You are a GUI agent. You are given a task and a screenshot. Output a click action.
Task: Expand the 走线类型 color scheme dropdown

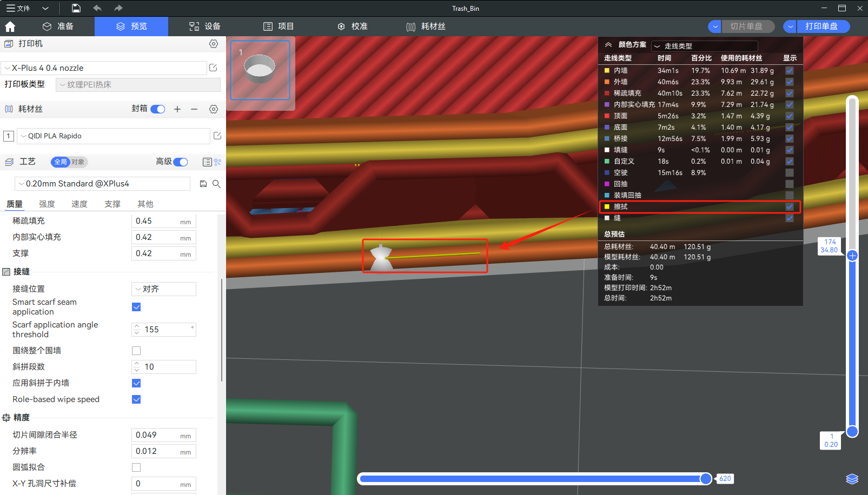[x=704, y=46]
